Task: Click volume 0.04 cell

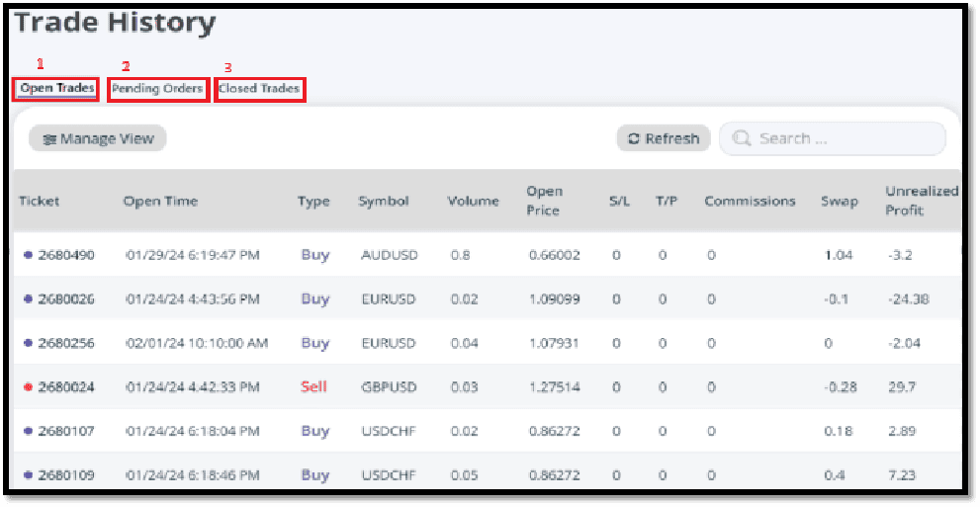Action: point(465,343)
